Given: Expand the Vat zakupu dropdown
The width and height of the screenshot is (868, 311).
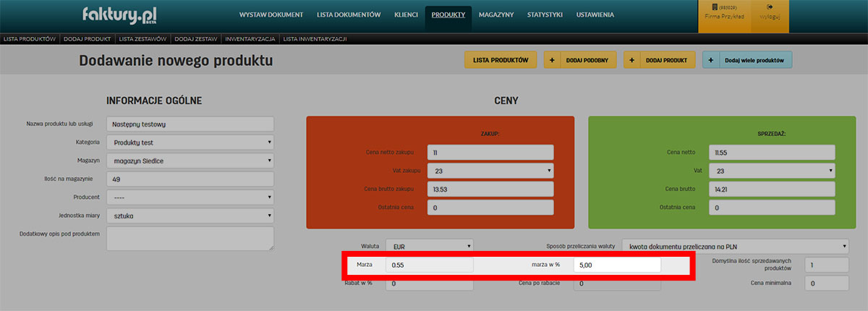Looking at the screenshot, I should click(490, 171).
